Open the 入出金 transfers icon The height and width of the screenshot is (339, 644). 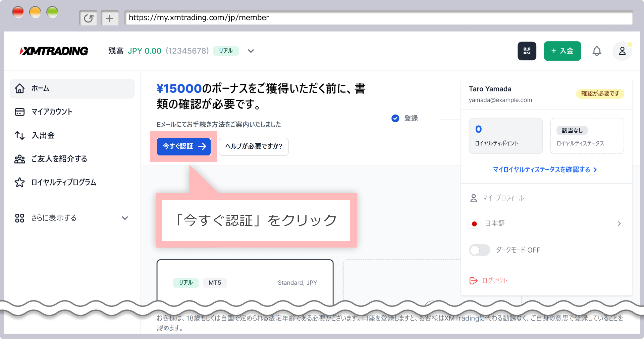(20, 135)
